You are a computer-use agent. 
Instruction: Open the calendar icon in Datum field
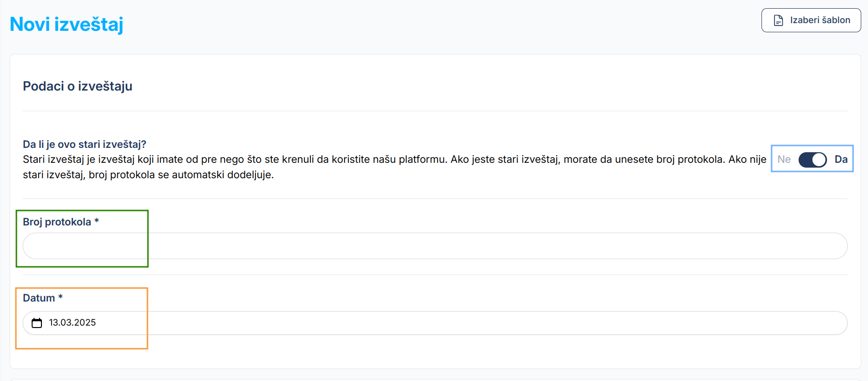[x=37, y=323]
